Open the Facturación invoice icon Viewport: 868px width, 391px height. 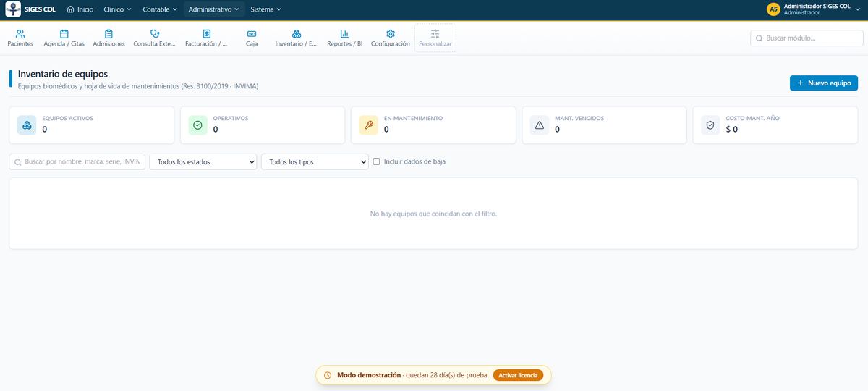pyautogui.click(x=206, y=33)
